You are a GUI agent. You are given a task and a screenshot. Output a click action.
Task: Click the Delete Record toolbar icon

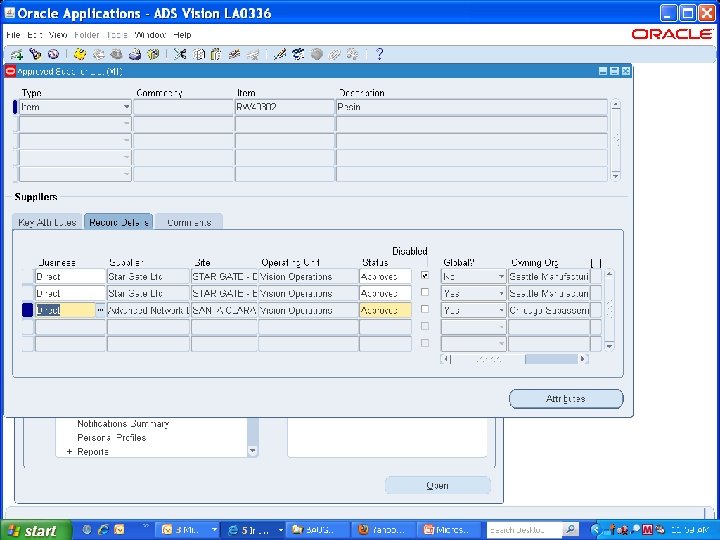tap(253, 55)
